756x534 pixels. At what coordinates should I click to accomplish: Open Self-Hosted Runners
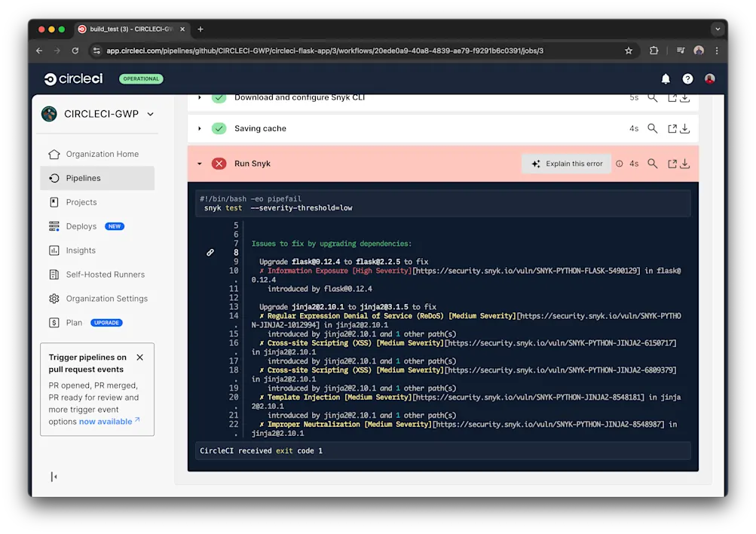click(x=97, y=275)
